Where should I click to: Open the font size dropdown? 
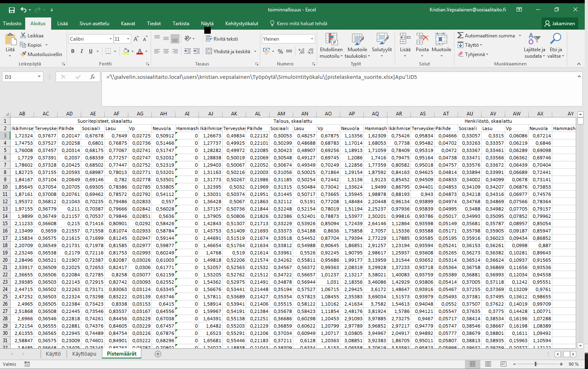[128, 39]
